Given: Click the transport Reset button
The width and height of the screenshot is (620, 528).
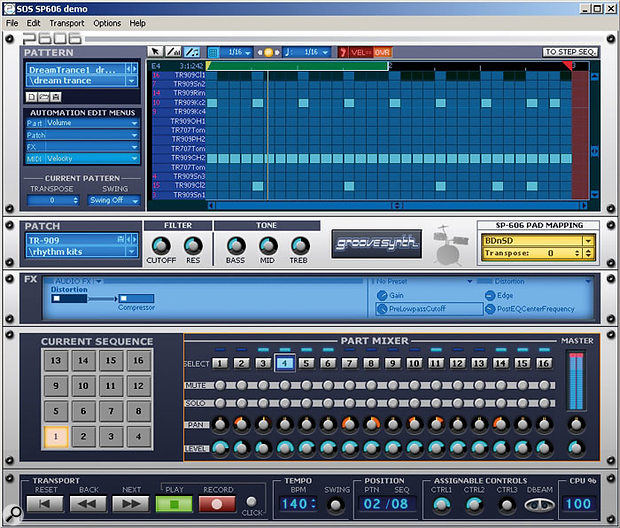Looking at the screenshot, I should tap(45, 504).
